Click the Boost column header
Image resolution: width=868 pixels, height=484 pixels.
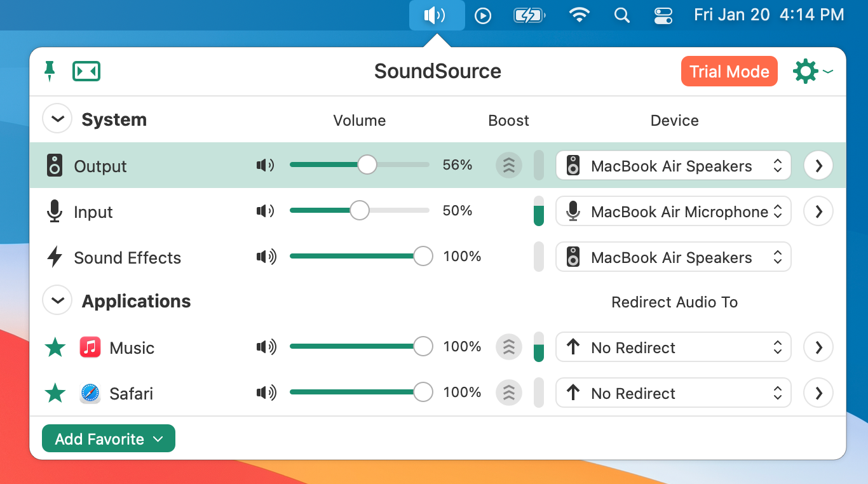click(508, 121)
